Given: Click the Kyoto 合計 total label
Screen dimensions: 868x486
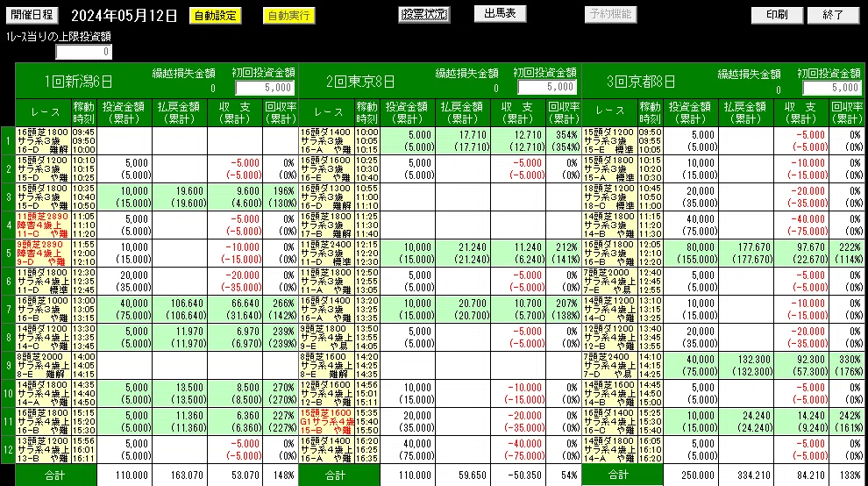Looking at the screenshot, I should tap(618, 475).
